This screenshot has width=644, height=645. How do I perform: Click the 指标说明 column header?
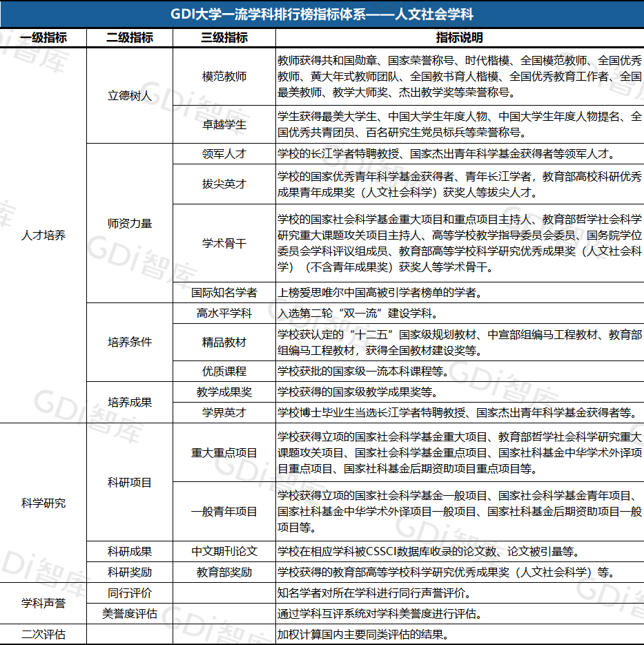pyautogui.click(x=460, y=38)
